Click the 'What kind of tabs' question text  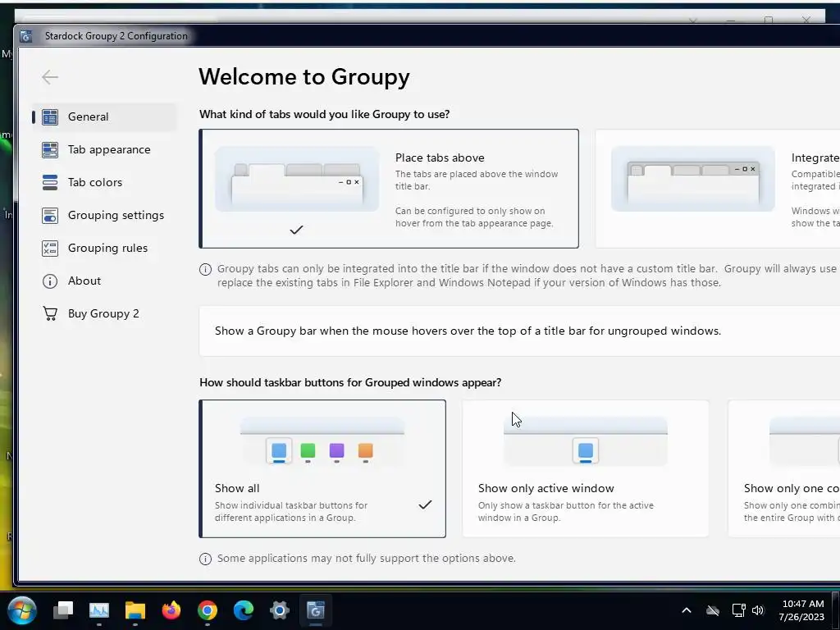pyautogui.click(x=325, y=114)
